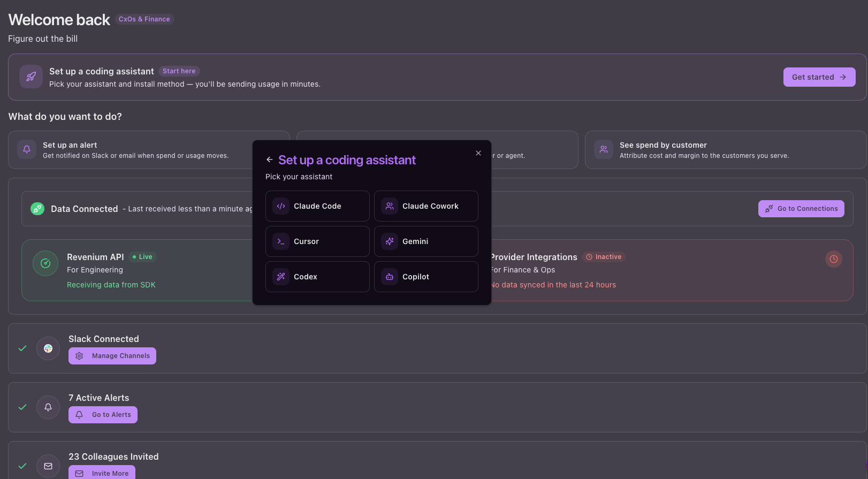868x479 pixels.
Task: Click 'For Engineering' text
Action: pos(95,270)
